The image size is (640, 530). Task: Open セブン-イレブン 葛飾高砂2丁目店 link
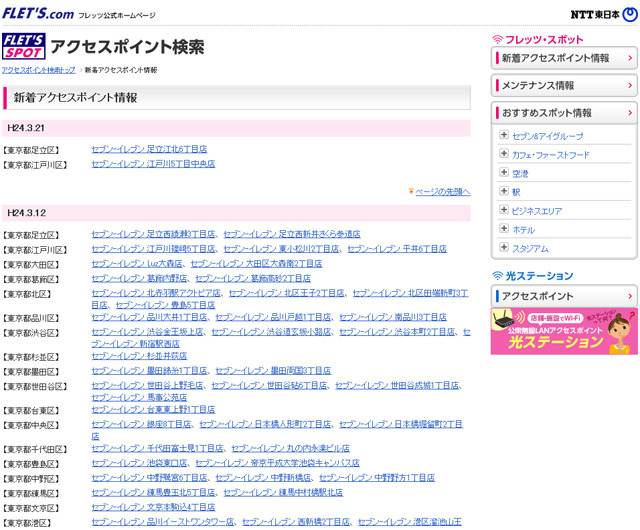click(x=253, y=278)
